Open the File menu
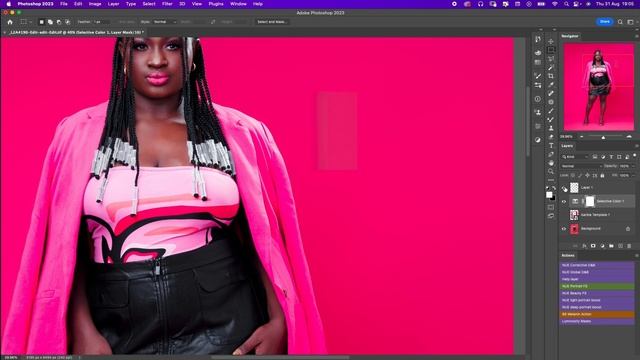The height and width of the screenshot is (360, 640). [x=64, y=4]
